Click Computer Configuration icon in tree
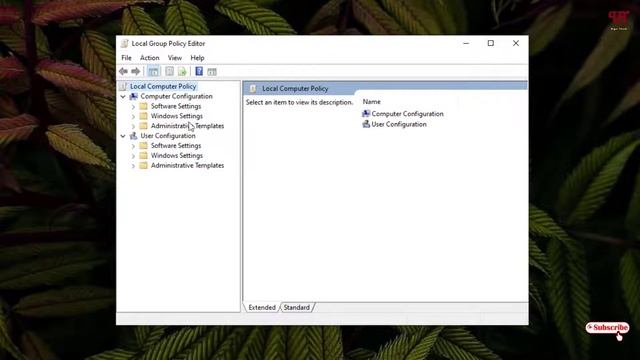 point(133,96)
